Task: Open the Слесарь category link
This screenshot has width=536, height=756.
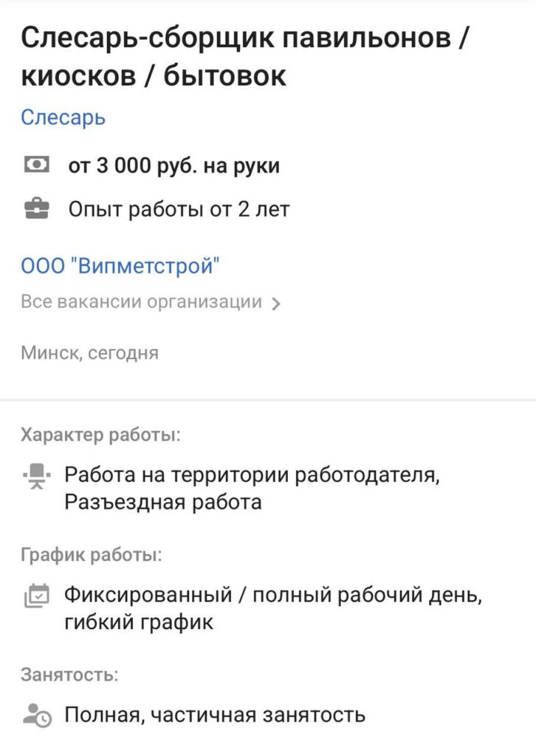Action: (63, 117)
